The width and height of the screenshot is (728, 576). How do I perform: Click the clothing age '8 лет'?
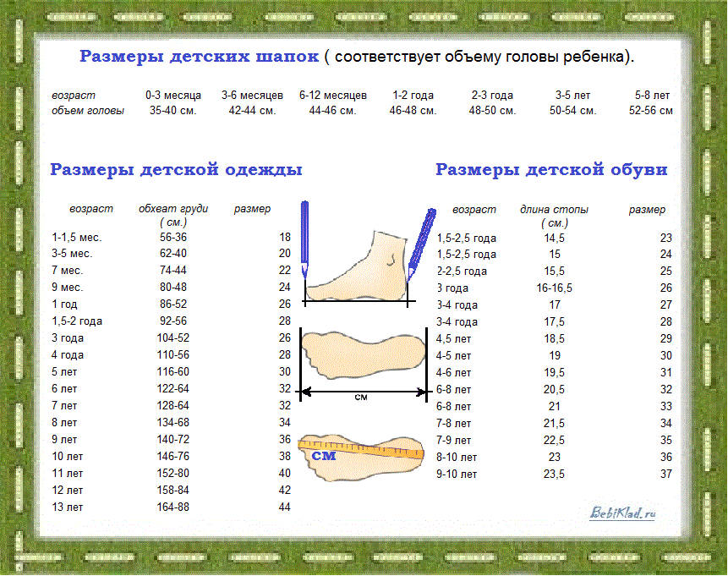click(64, 423)
